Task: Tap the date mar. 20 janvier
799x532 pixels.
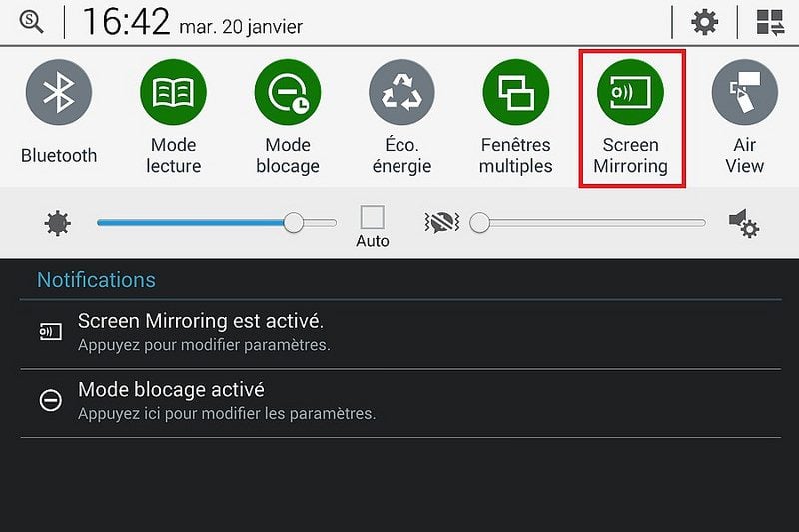Action: [241, 27]
